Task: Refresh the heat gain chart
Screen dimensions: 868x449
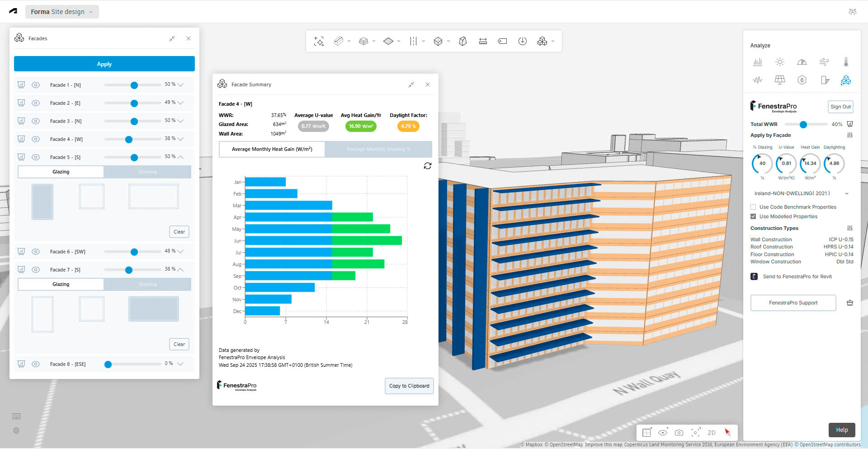Action: [x=427, y=166]
